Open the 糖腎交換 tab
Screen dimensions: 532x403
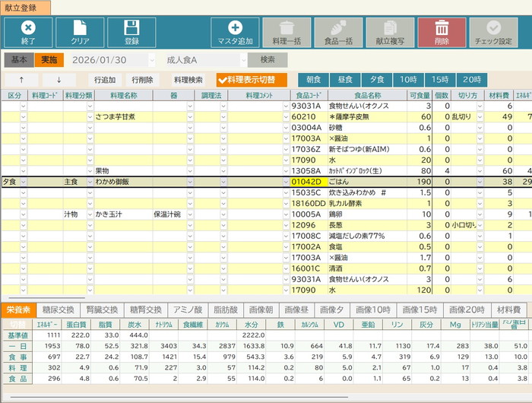tap(146, 309)
